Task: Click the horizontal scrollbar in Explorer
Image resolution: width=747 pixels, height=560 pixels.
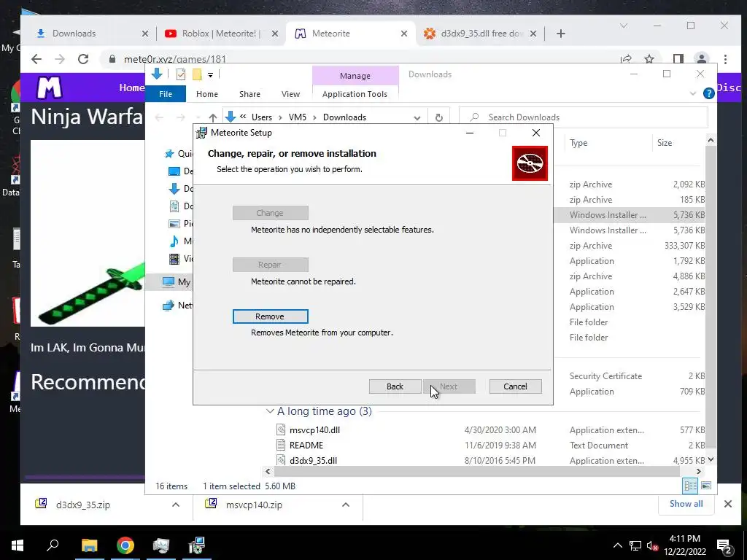Action: 476,472
